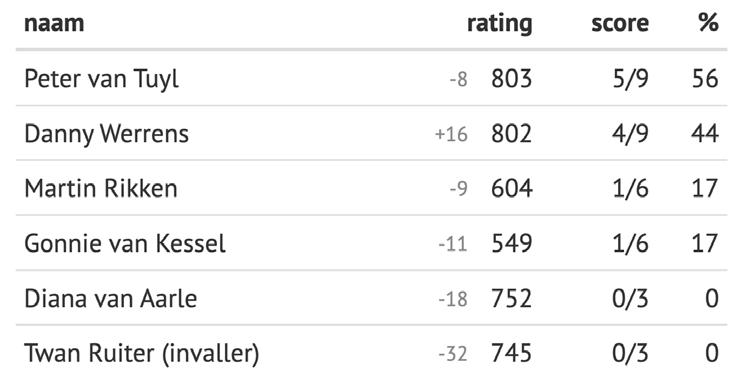Click Martin Rikken's rating 604
This screenshot has width=743, height=388.
512,189
